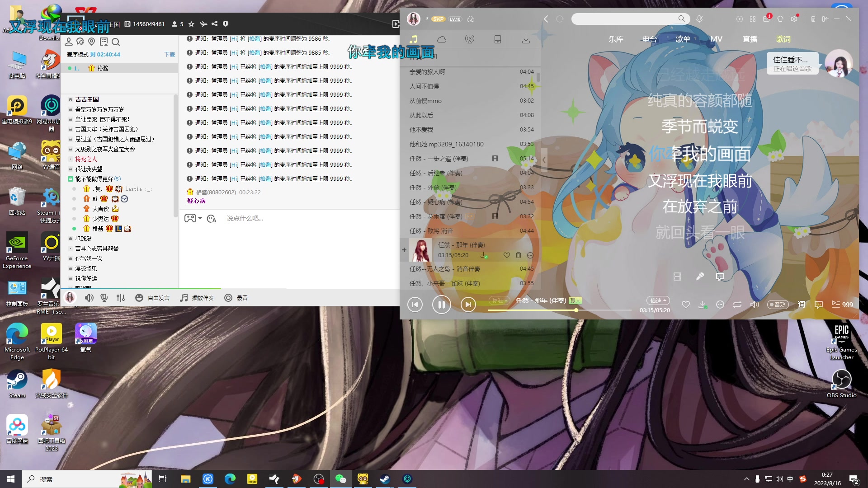
Task: Expand the 标准 quality dropdown
Action: coord(499,300)
